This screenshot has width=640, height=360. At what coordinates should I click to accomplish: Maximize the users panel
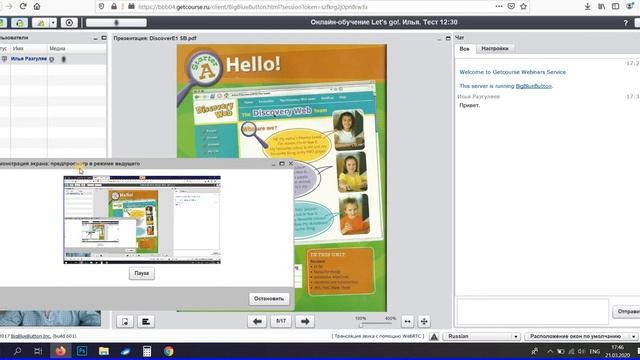[x=104, y=38]
